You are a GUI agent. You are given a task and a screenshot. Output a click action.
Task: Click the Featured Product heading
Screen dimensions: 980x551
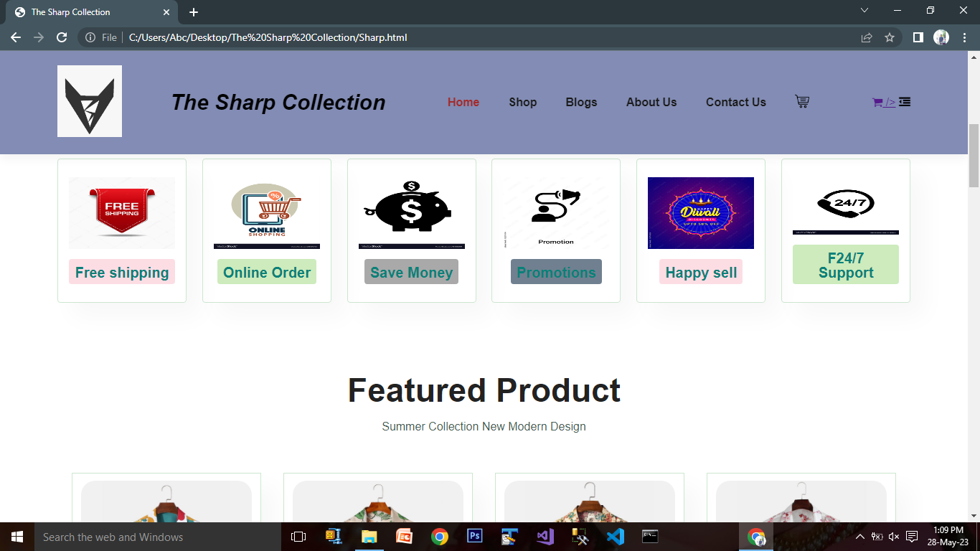click(x=484, y=390)
